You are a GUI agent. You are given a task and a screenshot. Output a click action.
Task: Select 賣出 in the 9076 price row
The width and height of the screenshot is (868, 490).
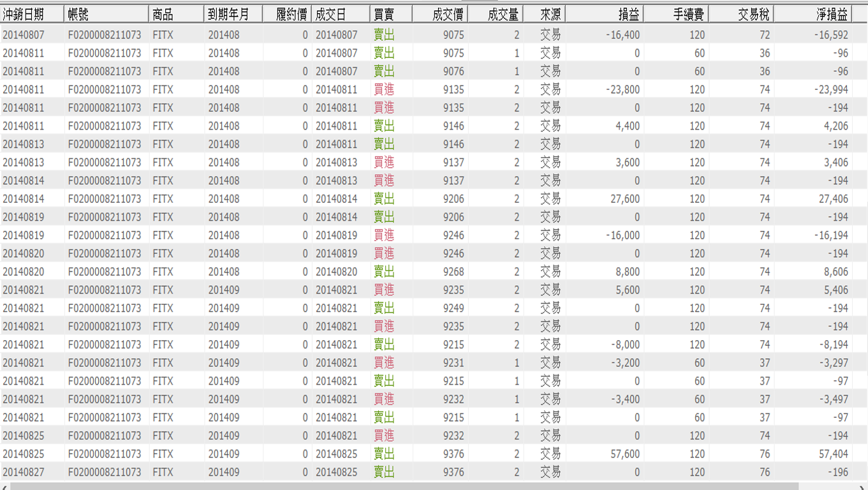tap(384, 71)
